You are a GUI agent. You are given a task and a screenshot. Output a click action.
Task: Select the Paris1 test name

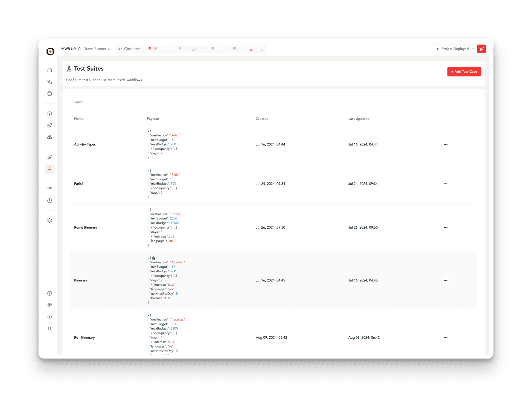[79, 184]
